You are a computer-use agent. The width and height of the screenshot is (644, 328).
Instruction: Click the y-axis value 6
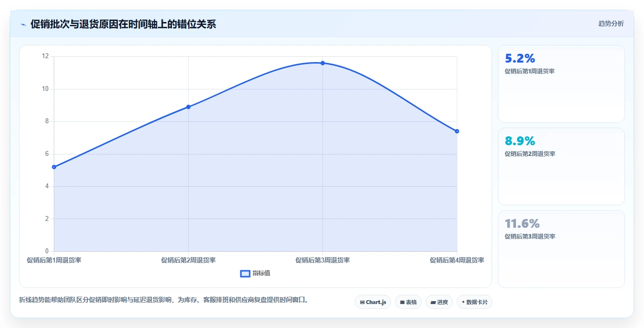pos(47,154)
